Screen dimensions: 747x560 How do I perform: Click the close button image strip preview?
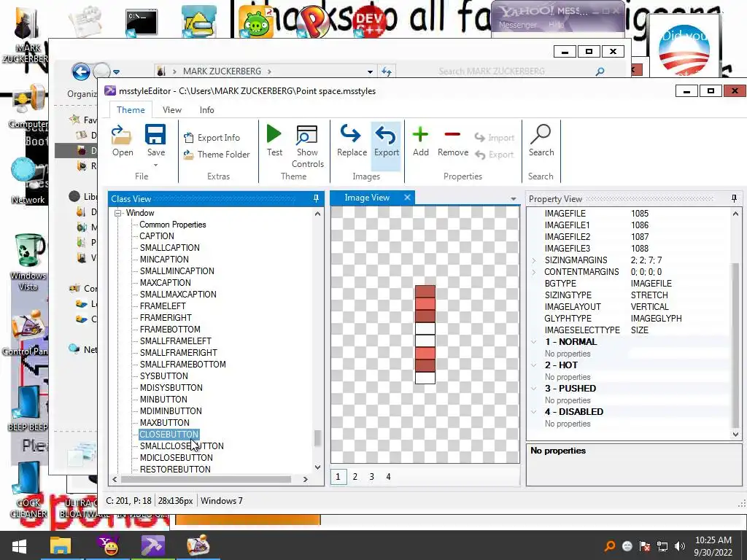[x=425, y=334]
